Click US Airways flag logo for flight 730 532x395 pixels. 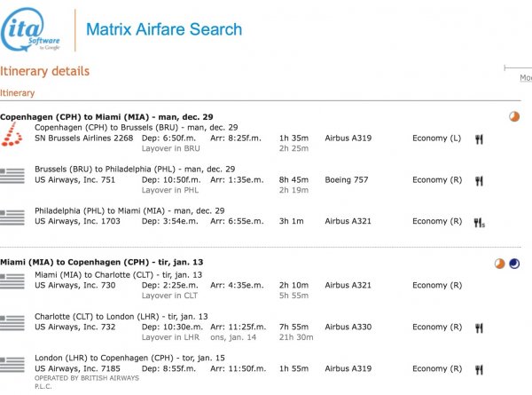12,280
